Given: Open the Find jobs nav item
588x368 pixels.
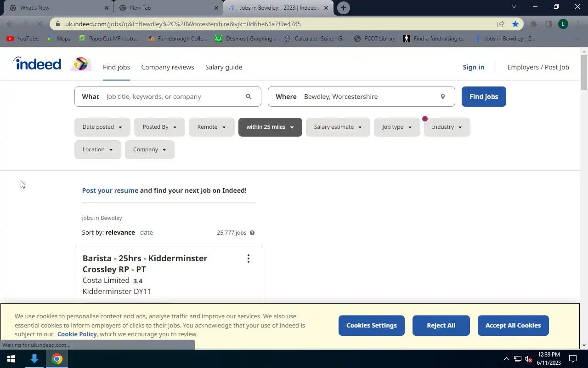Looking at the screenshot, I should (116, 67).
